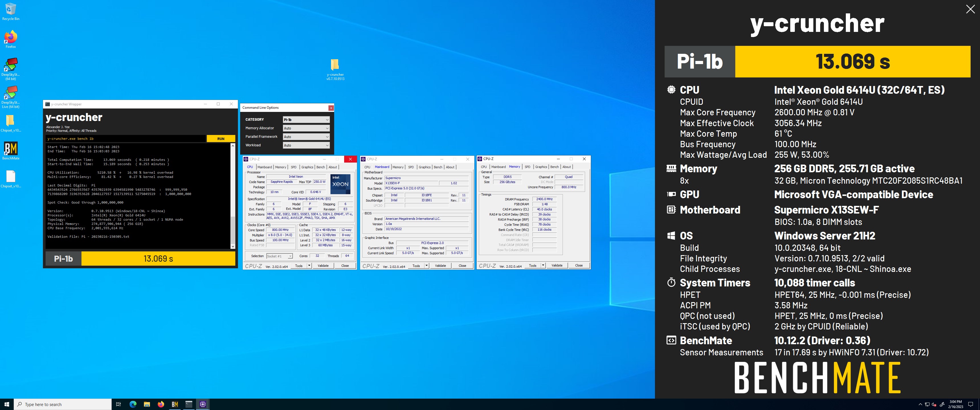
Task: Switch to CPU tab in Memory CPU-Z window
Action: pos(483,167)
